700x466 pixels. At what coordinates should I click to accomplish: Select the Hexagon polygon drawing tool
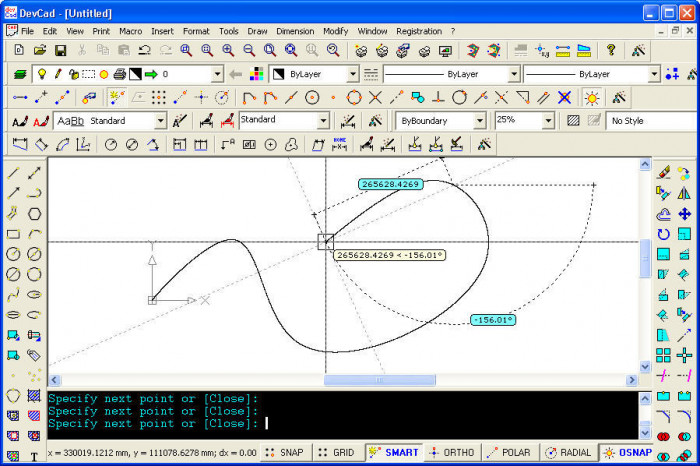[35, 213]
